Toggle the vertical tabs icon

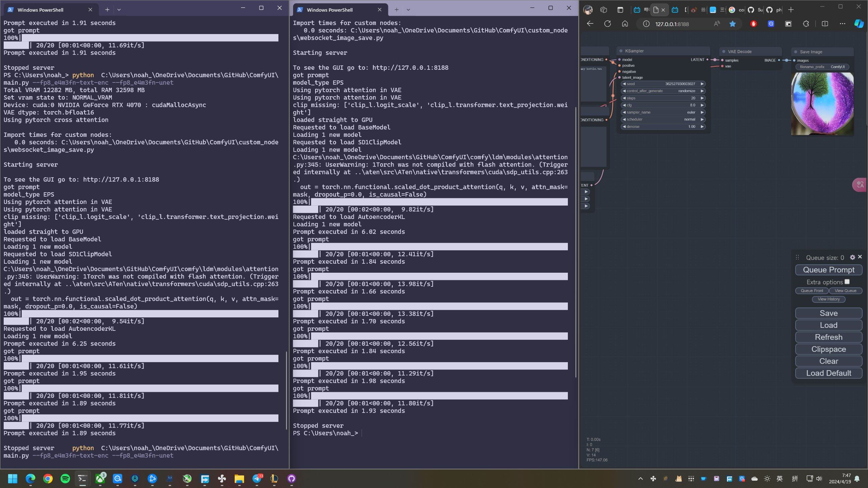click(x=620, y=10)
